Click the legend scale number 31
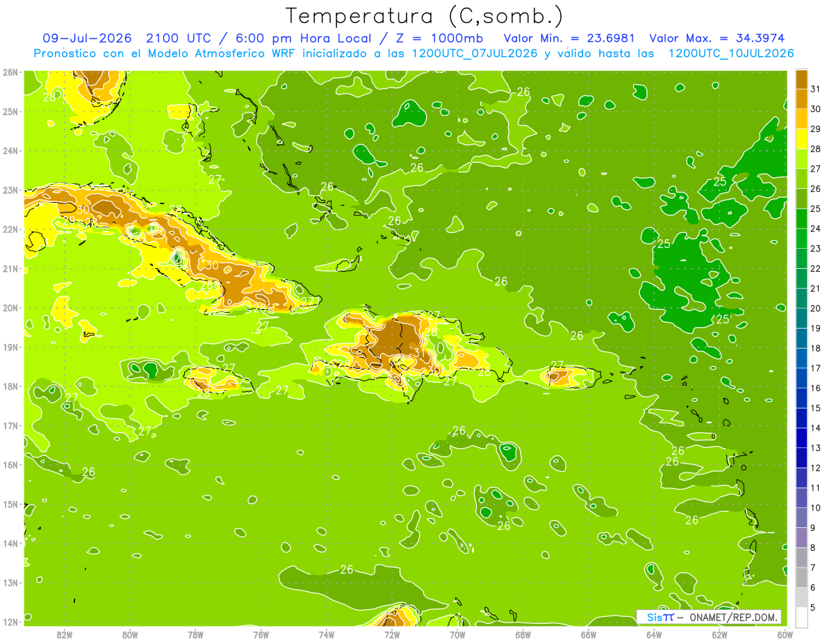The height and width of the screenshot is (644, 834). tap(817, 89)
